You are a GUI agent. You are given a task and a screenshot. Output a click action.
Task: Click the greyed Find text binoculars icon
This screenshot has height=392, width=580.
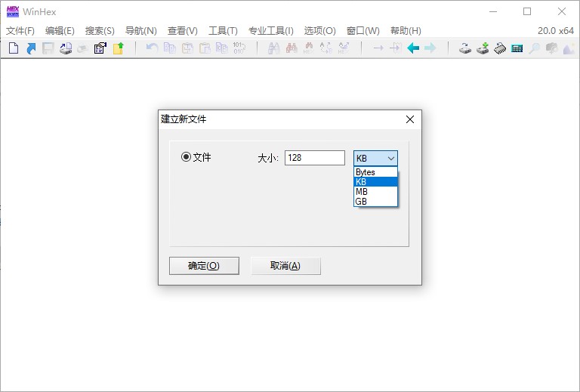(x=273, y=48)
